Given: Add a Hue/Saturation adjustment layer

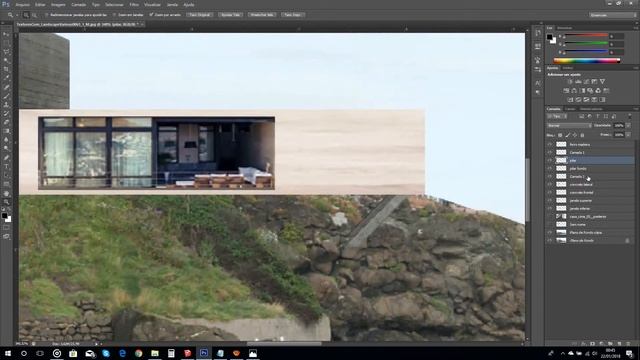Looking at the screenshot, I should click(x=566, y=91).
